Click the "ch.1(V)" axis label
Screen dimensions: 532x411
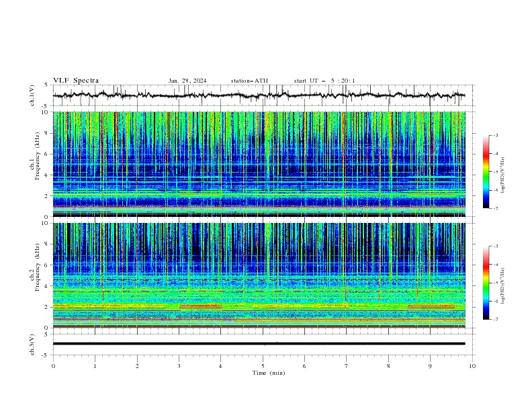pos(32,95)
